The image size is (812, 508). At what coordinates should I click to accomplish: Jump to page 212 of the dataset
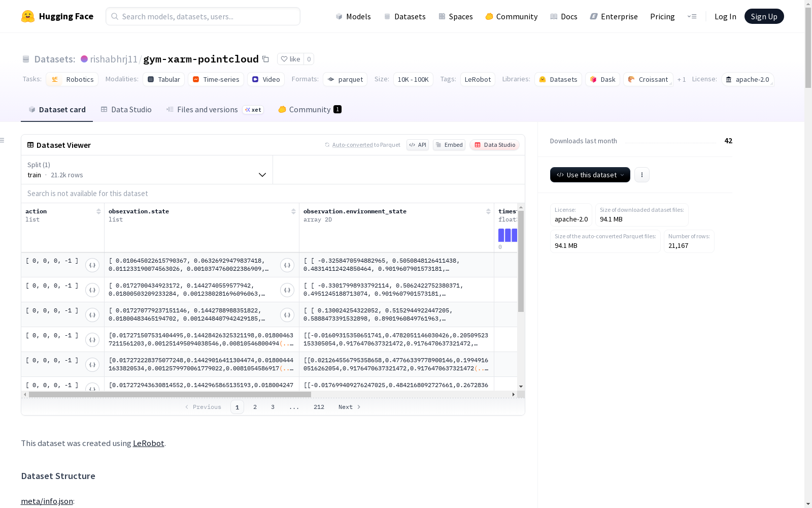point(319,407)
